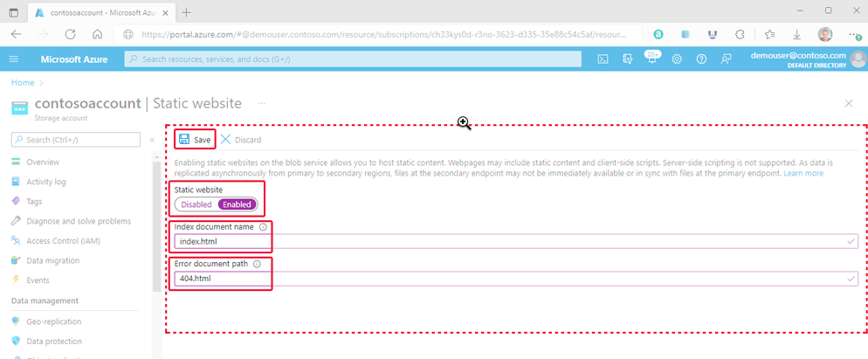Open browser downloads icon

(797, 34)
